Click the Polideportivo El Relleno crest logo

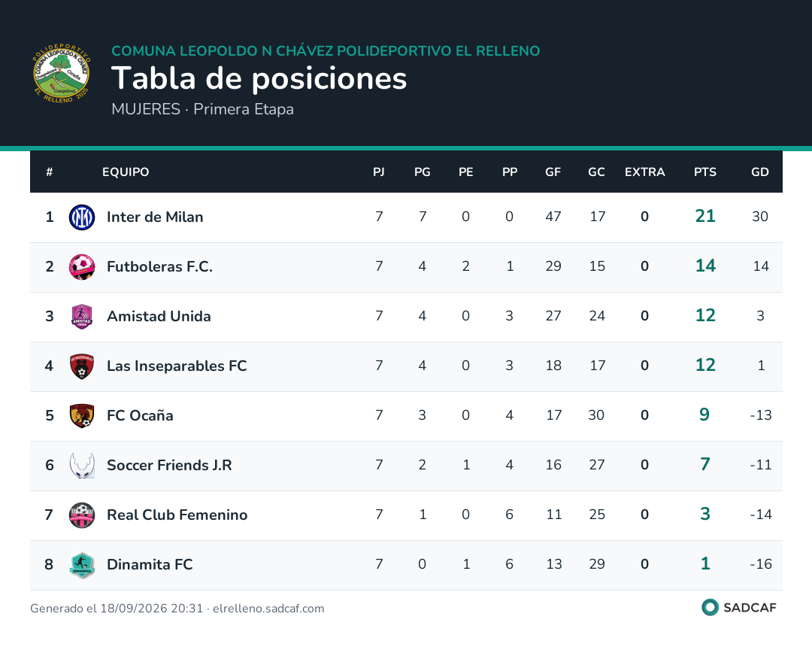pyautogui.click(x=61, y=73)
